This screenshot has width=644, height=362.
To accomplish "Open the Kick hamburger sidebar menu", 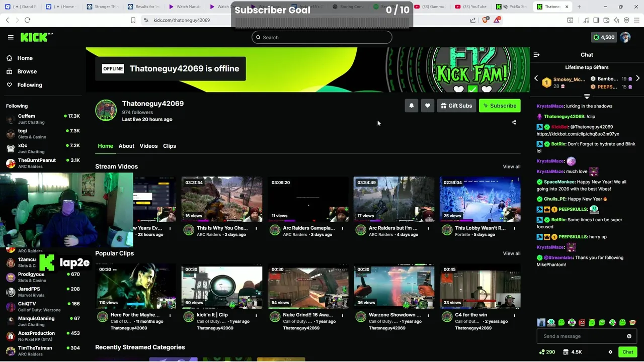I will 11,37.
